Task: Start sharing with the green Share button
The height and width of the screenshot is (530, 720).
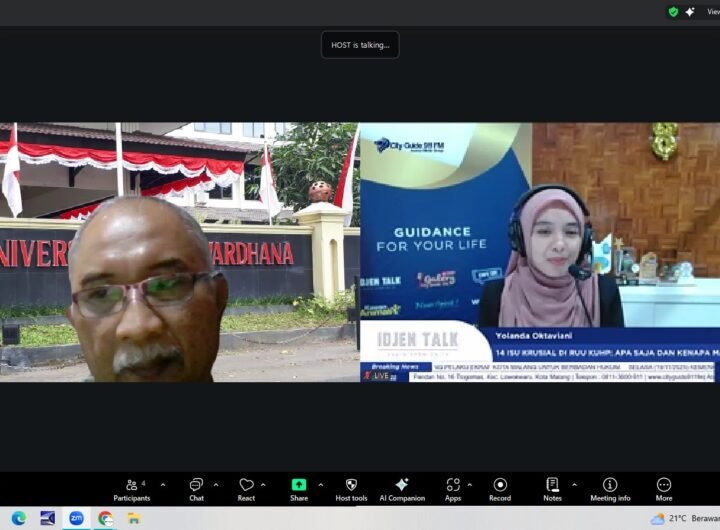Action: click(299, 489)
